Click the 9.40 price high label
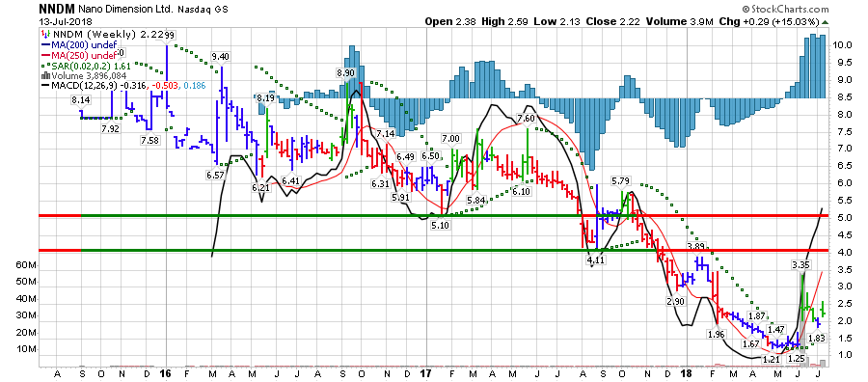Image resolution: width=868 pixels, height=382 pixels. click(x=220, y=56)
